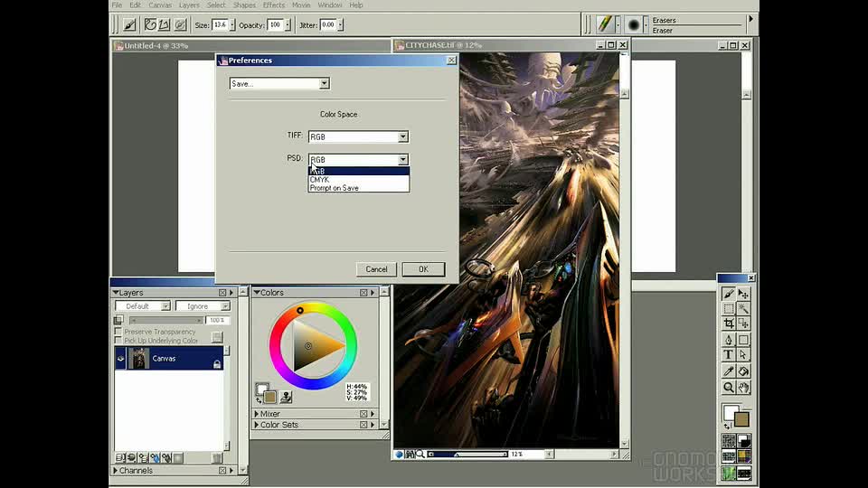
Task: Open the Canvas menu
Action: point(160,5)
